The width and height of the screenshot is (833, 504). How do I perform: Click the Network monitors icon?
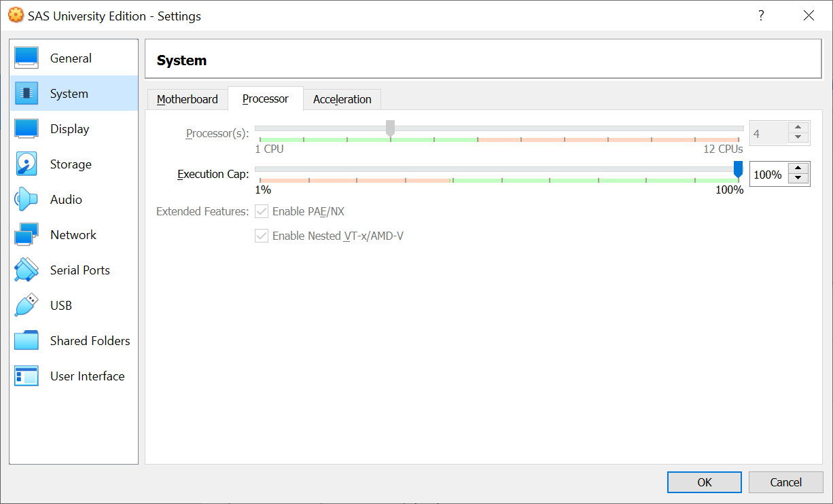coord(26,235)
